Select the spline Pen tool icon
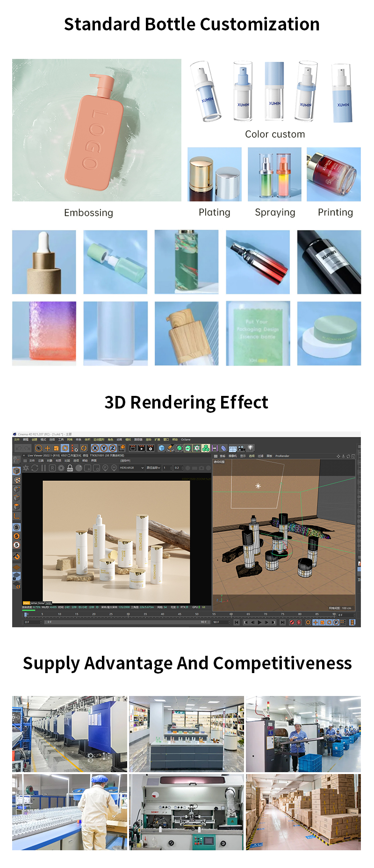Screen dimensions: 374x868 coord(170,448)
